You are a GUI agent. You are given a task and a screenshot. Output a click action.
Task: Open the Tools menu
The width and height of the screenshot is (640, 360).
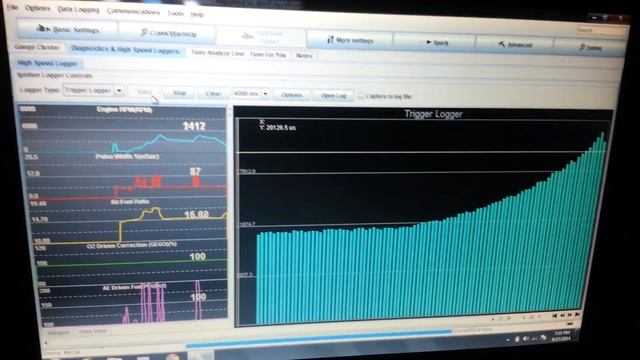click(x=176, y=13)
